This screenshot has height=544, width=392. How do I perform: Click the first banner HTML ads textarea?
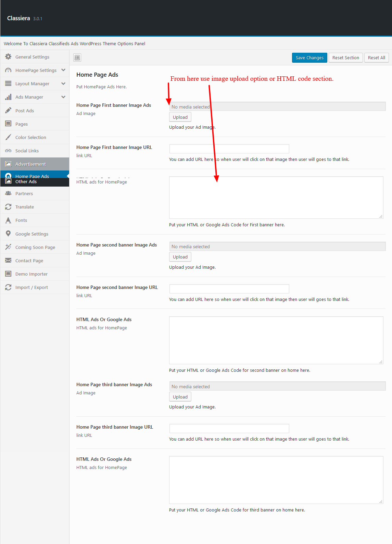276,198
